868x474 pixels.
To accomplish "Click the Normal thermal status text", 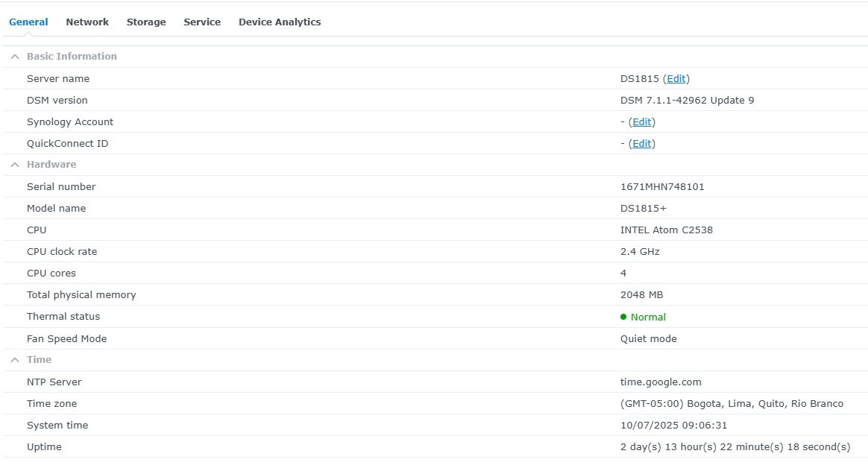I will 648,317.
